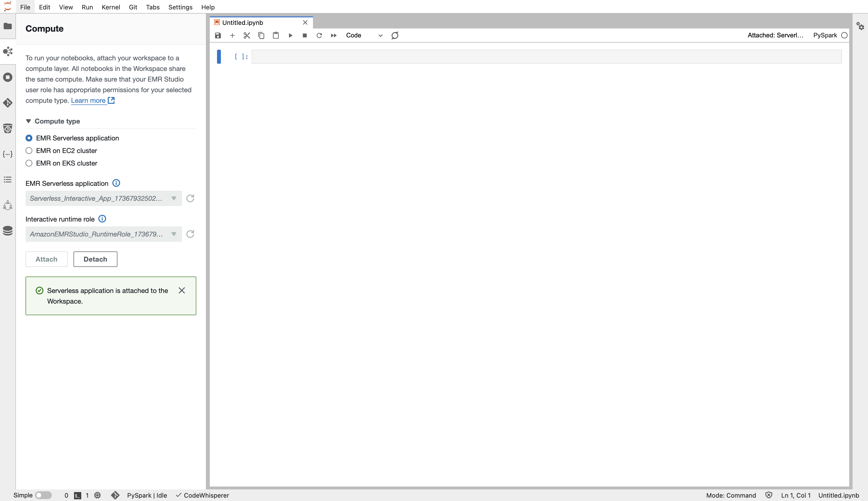Cut the selected cell with the scissors icon
The image size is (868, 501).
click(247, 35)
